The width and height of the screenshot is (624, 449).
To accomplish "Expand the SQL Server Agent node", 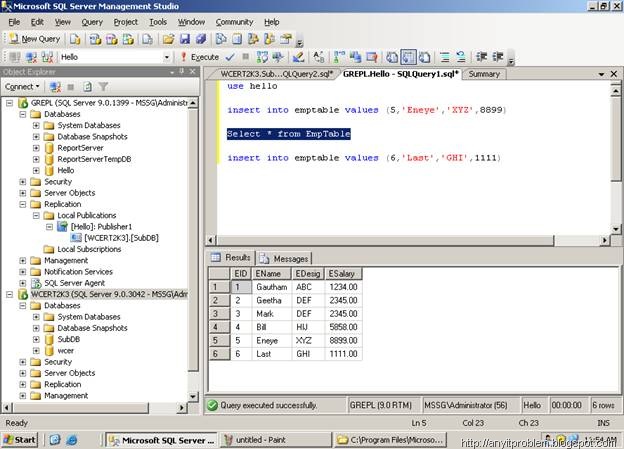I will tap(23, 283).
